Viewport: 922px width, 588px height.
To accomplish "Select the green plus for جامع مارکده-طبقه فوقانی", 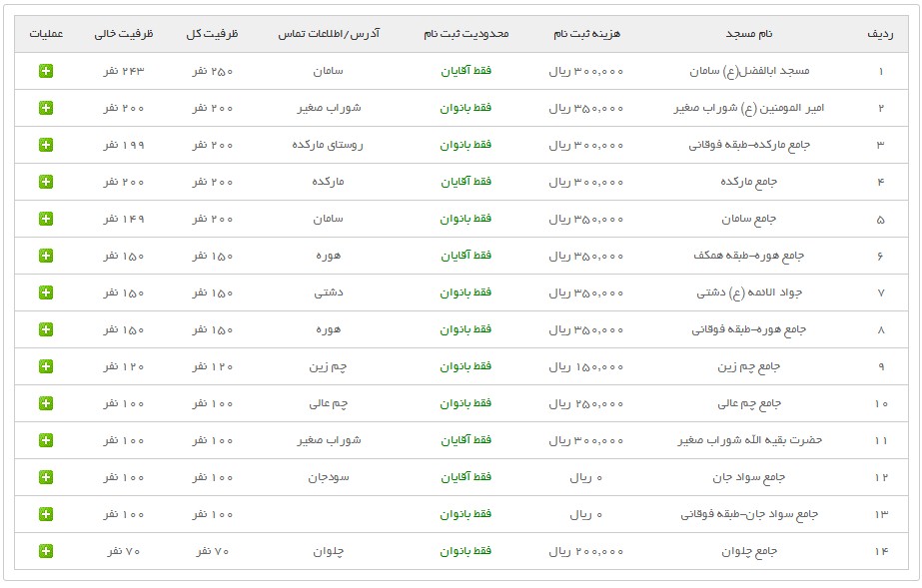I will 46,145.
